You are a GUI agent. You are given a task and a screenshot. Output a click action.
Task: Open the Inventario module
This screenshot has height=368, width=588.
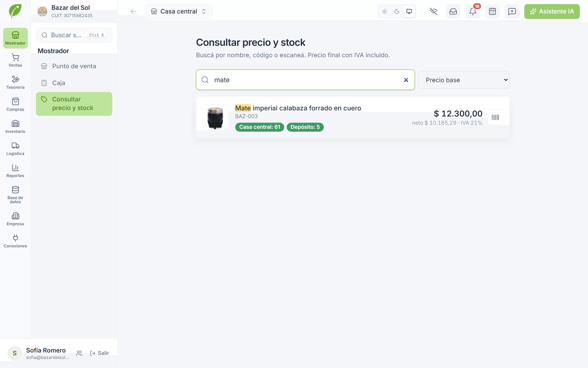[15, 127]
